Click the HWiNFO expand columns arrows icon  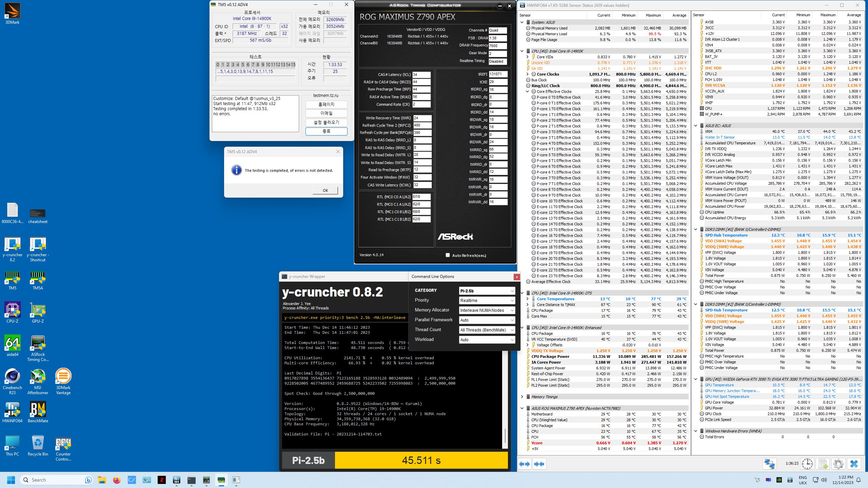pyautogui.click(x=525, y=464)
